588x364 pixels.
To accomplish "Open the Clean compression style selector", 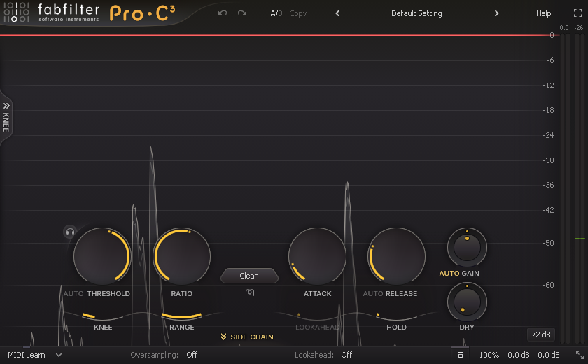I will pyautogui.click(x=249, y=276).
